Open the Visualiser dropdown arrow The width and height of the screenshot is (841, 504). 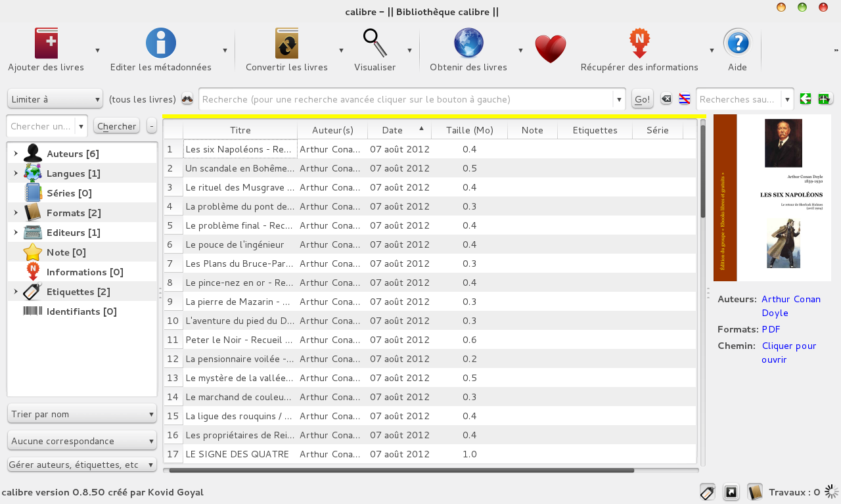pos(409,50)
